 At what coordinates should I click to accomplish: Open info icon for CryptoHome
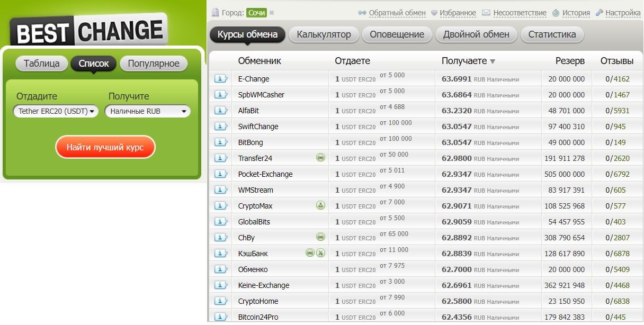coord(220,301)
